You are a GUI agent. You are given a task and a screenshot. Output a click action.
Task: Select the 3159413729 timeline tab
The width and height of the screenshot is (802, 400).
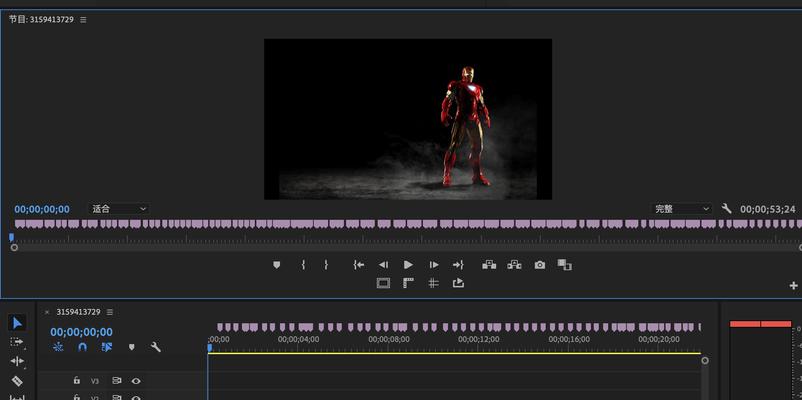[x=78, y=312]
